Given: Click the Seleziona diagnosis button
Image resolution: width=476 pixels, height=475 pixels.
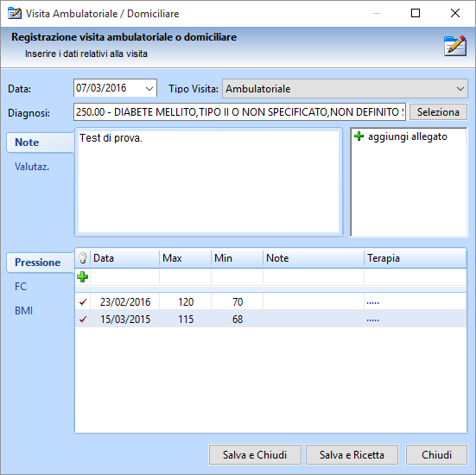Looking at the screenshot, I should [x=438, y=112].
